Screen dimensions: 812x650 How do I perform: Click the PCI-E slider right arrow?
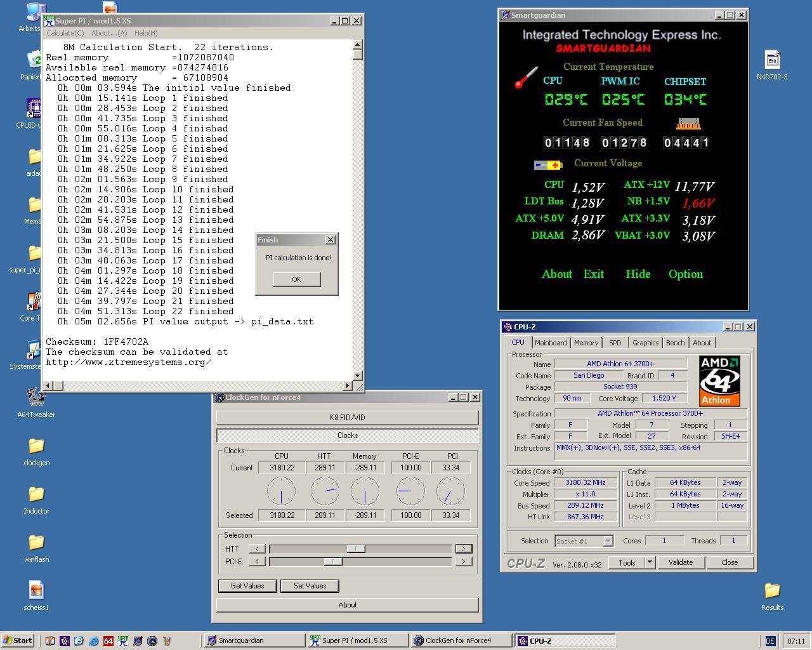tap(464, 561)
